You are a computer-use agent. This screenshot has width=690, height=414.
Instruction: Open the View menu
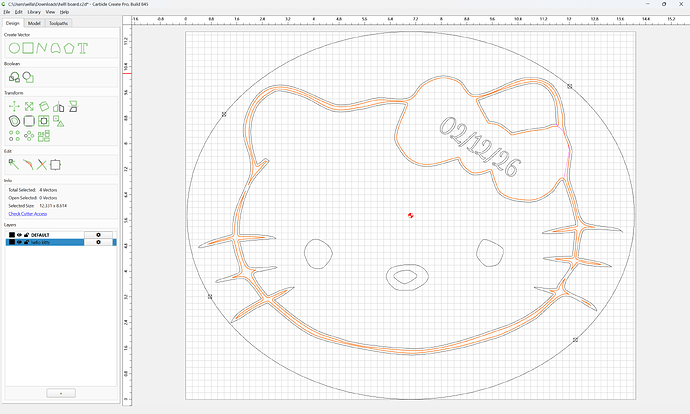[x=51, y=12]
